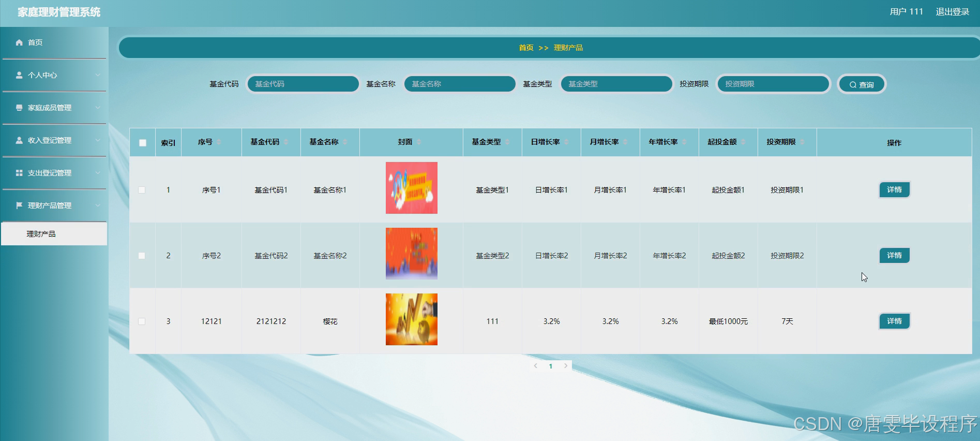Open the 首页 sidebar menu item
Screen dimensions: 980x441
pos(54,42)
